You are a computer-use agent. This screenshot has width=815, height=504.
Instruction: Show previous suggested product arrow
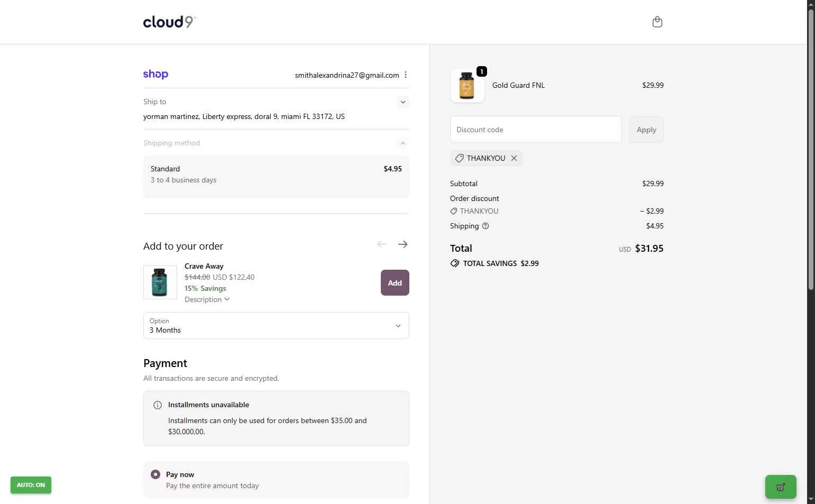click(382, 244)
